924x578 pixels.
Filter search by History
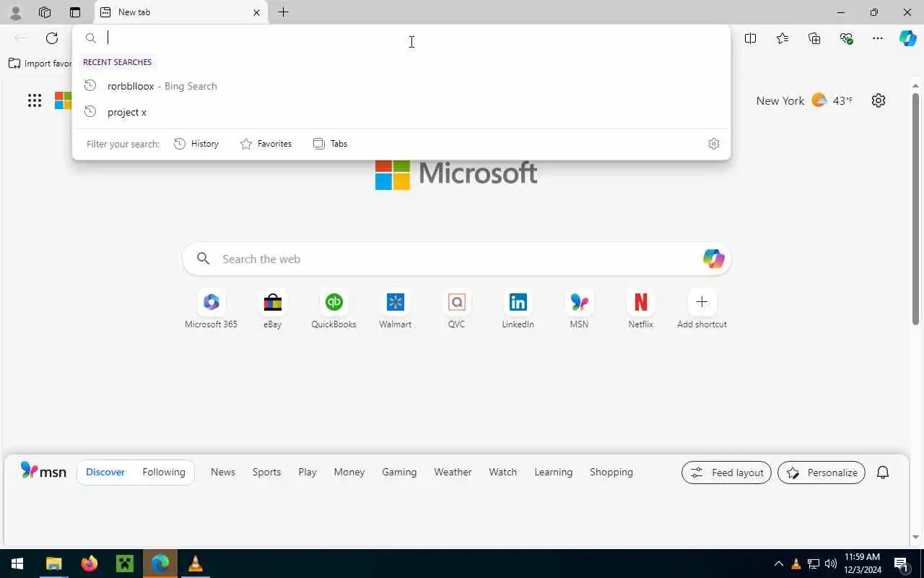click(x=196, y=144)
